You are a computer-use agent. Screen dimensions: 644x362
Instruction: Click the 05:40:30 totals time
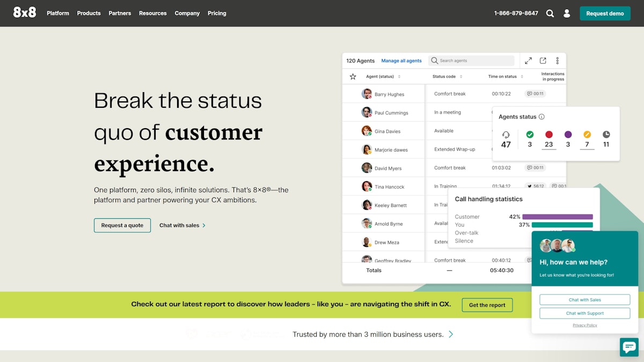(x=502, y=270)
